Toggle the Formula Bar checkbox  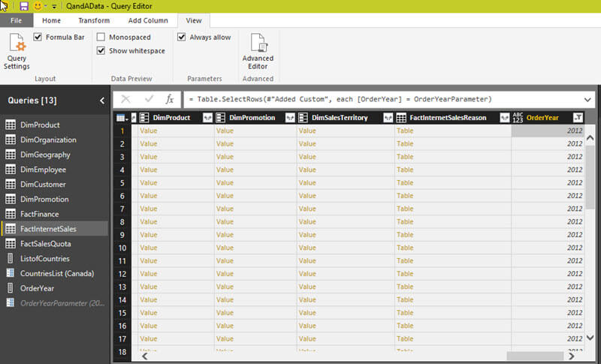[x=38, y=37]
